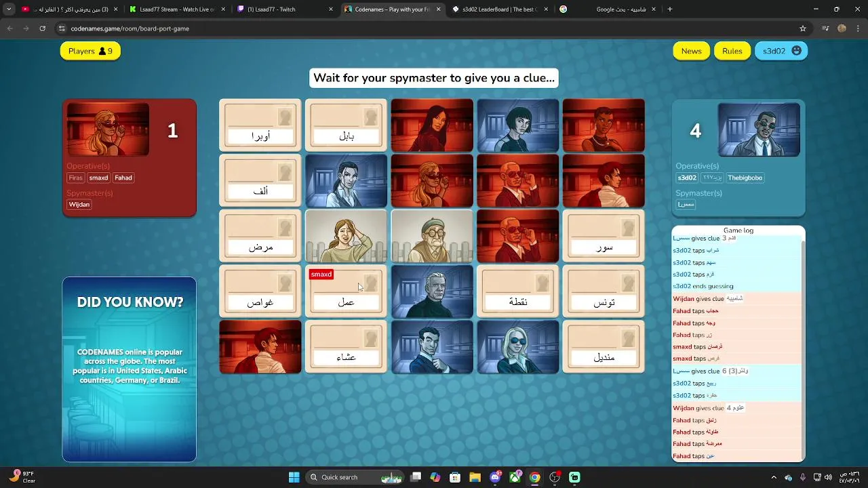868x488 pixels.
Task: Open Chrome from taskbar
Action: click(535, 477)
